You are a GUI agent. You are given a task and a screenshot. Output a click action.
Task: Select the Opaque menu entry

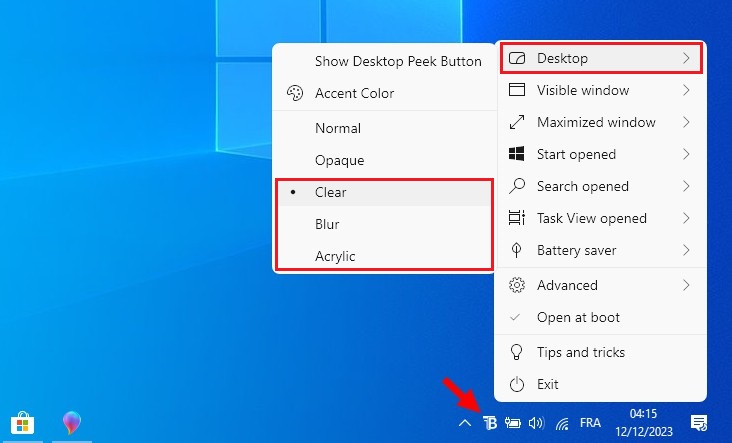coord(340,160)
